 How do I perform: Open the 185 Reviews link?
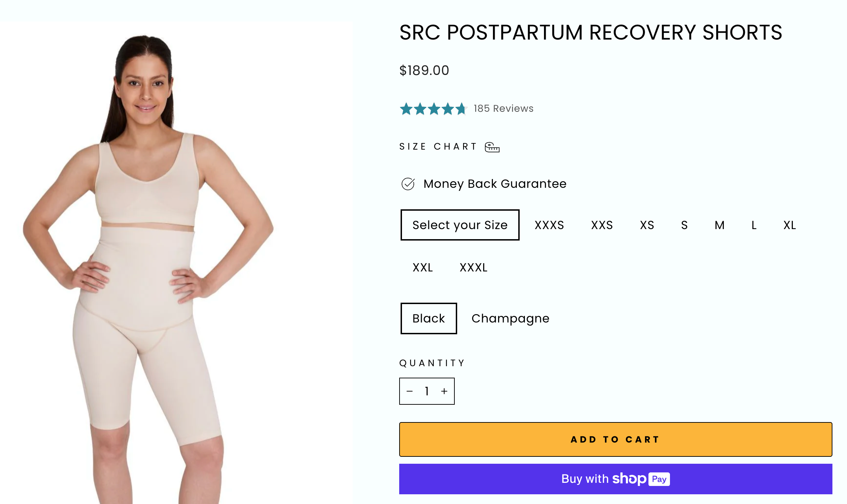pyautogui.click(x=503, y=109)
